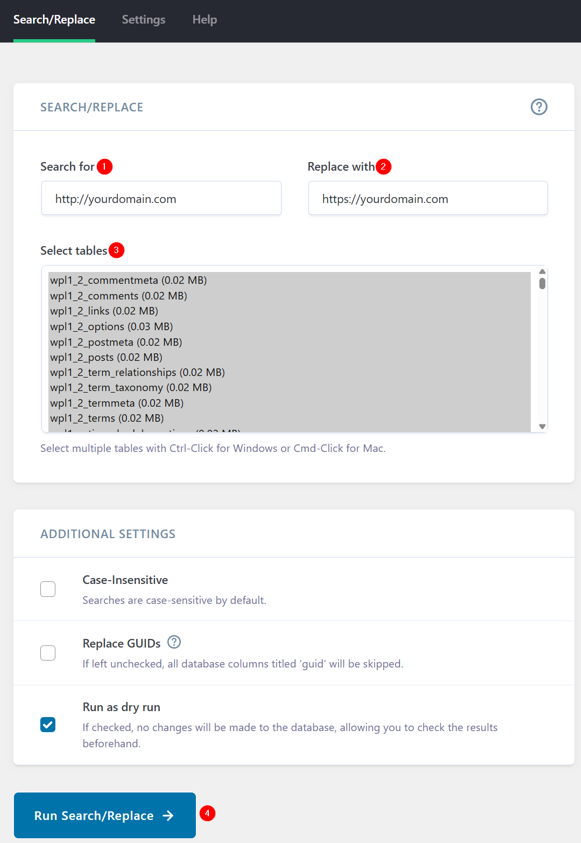This screenshot has width=581, height=843.
Task: Click inside the Replace with input field
Action: [x=427, y=198]
